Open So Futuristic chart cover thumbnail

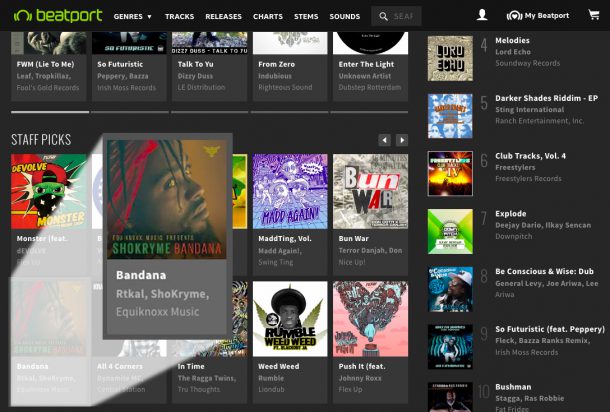coord(450,347)
